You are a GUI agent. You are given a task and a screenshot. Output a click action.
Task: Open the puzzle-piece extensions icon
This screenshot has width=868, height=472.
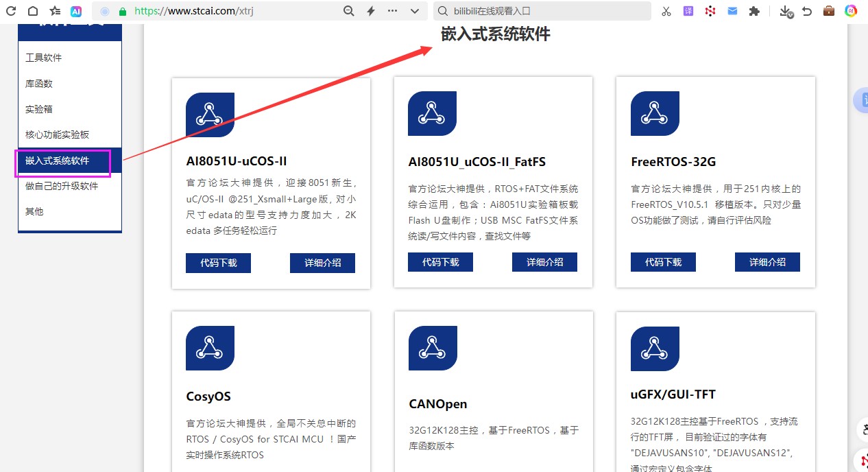point(754,11)
